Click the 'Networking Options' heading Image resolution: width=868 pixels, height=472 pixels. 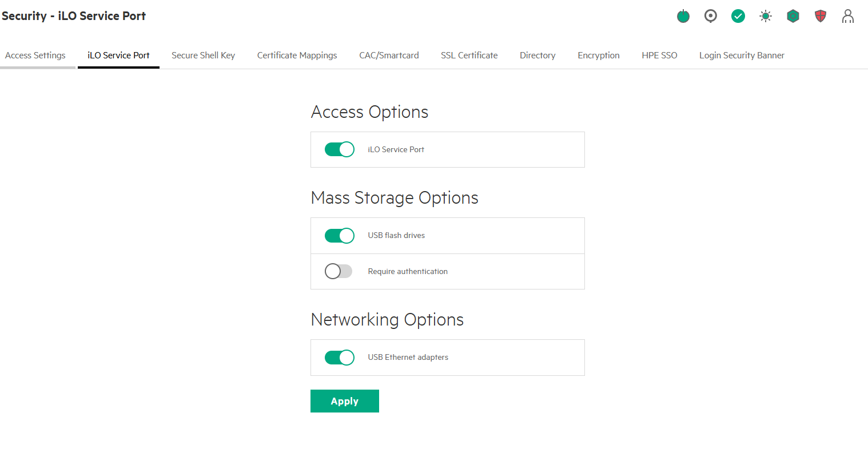pyautogui.click(x=387, y=320)
